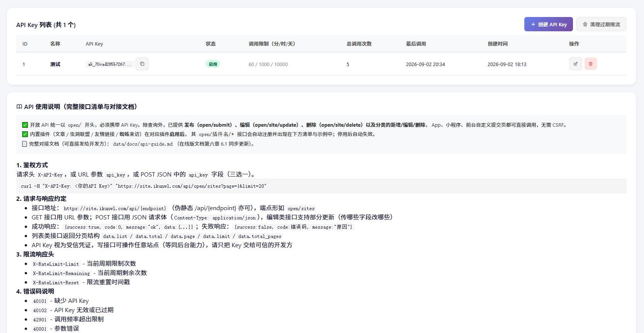Image resolution: width=644 pixels, height=333 pixels.
Task: Click the heading 3. 限流响应头
Action: point(35,254)
